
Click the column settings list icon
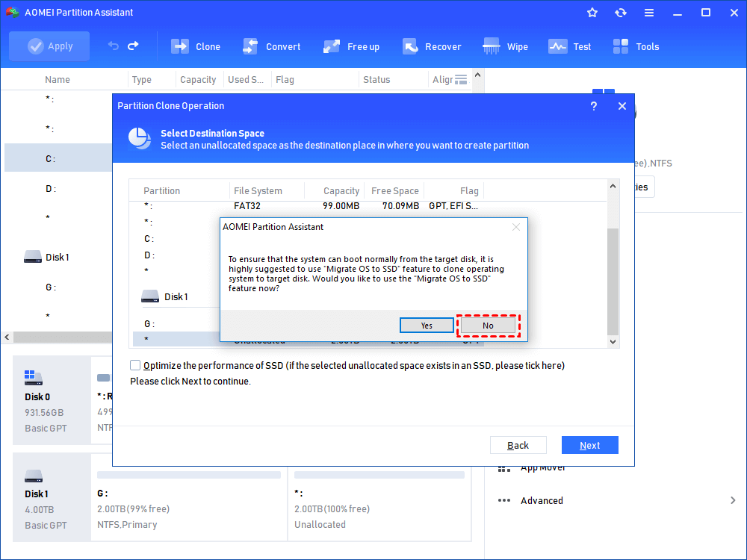(x=461, y=80)
